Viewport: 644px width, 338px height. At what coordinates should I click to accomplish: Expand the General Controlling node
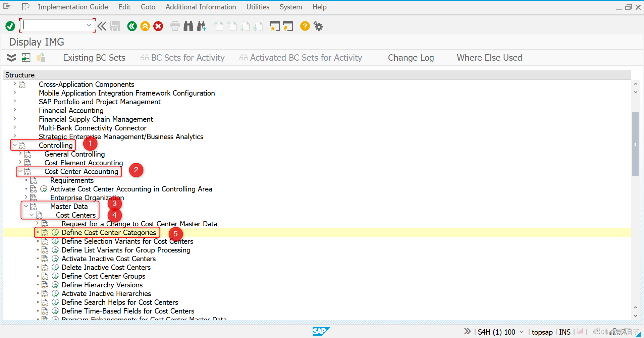point(20,153)
